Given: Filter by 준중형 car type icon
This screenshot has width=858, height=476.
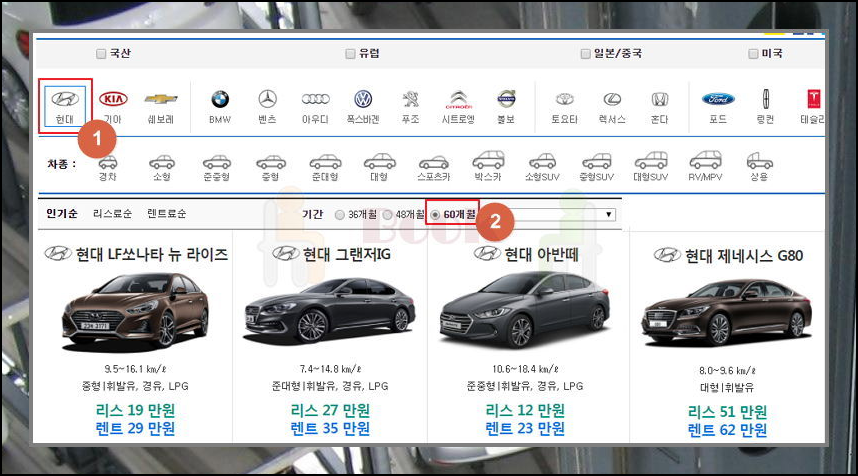Looking at the screenshot, I should 217,162.
